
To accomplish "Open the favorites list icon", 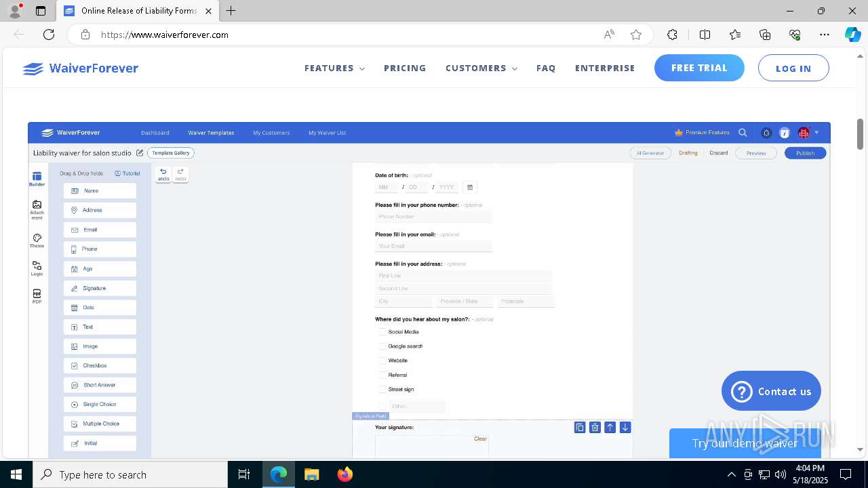I will (x=735, y=35).
